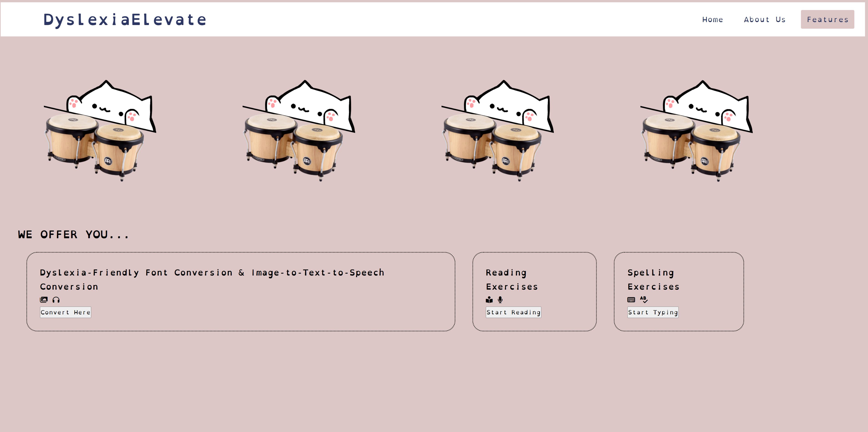This screenshot has width=868, height=432.
Task: Click the reading person icon
Action: pos(489,300)
